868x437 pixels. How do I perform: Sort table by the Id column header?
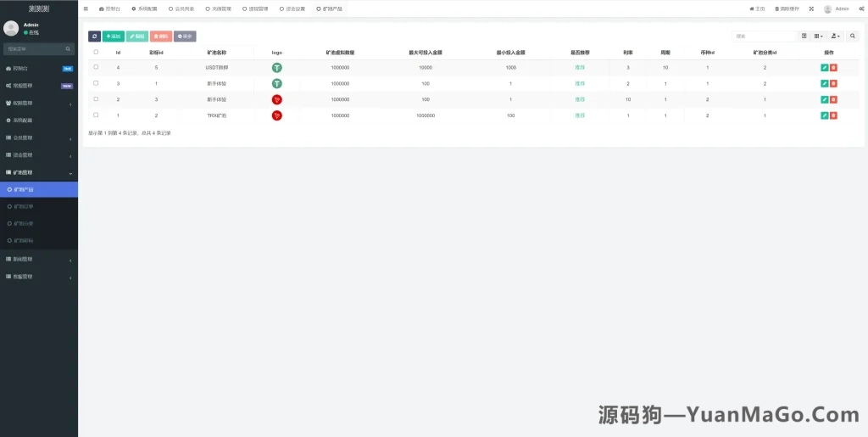(118, 53)
